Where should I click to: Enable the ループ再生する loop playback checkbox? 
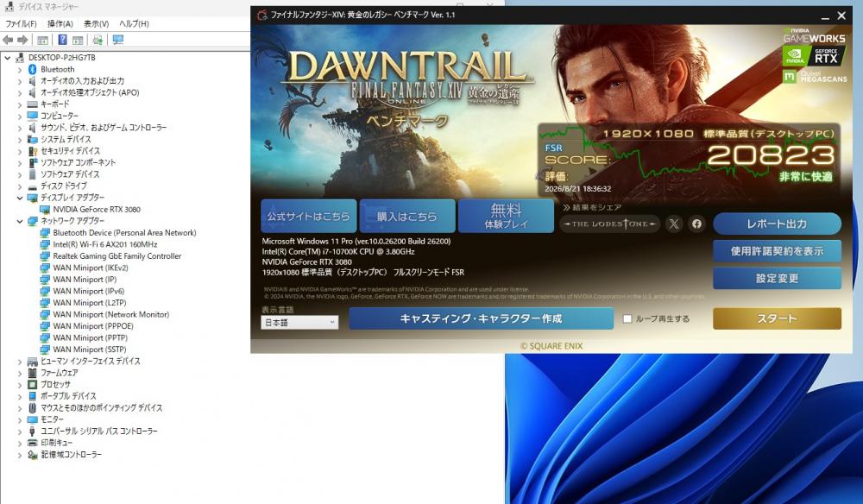[627, 318]
